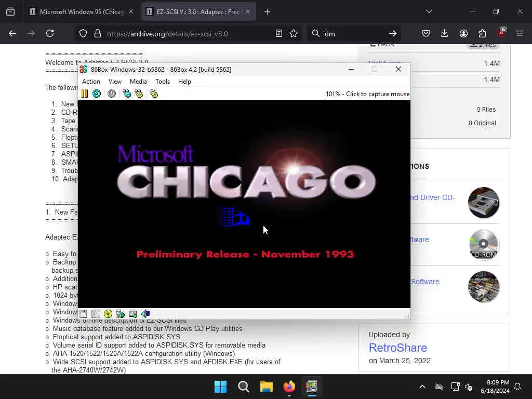The image size is (532, 399).
Task: Click the '9 Files' link on archive.org
Action: coord(486,110)
